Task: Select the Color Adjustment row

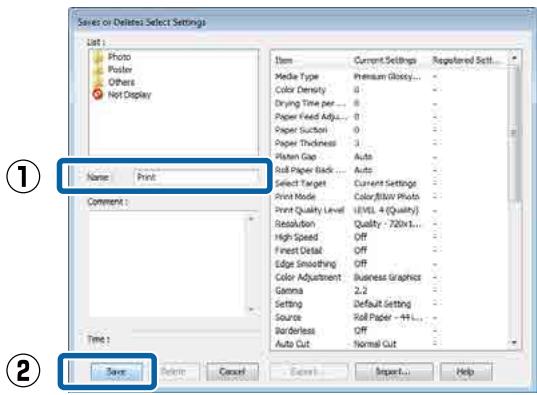Action: [x=390, y=277]
